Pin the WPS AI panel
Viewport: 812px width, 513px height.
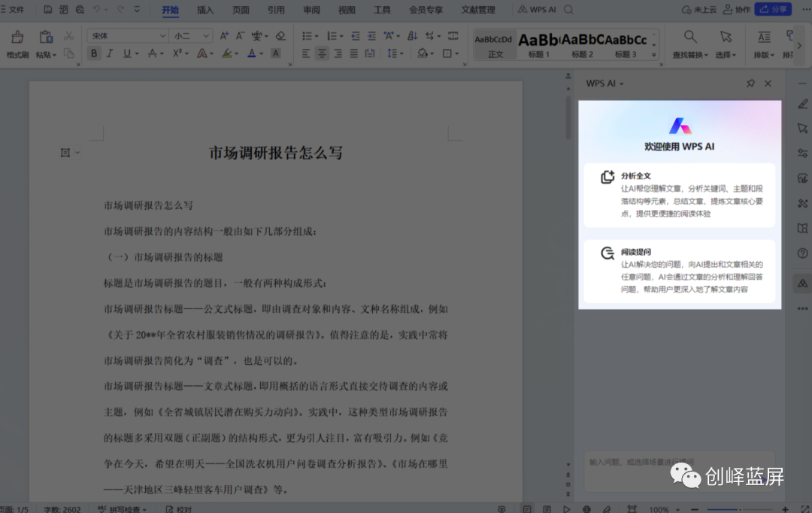point(750,83)
